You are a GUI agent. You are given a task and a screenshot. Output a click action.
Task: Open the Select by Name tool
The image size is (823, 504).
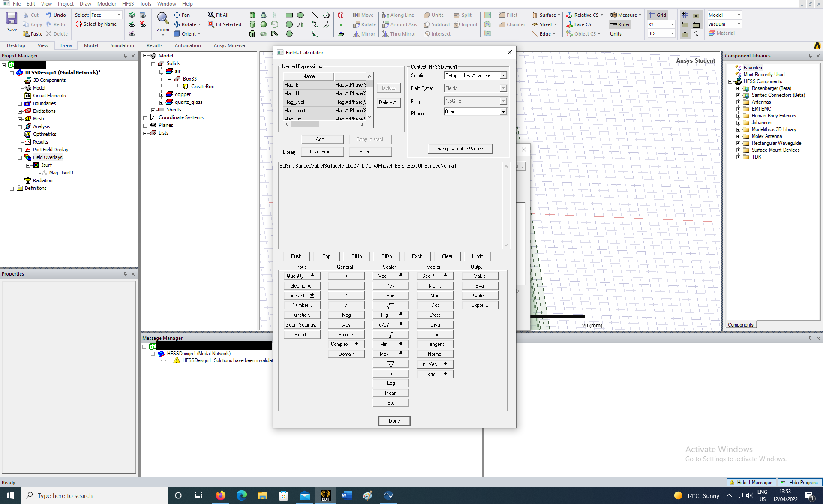(x=96, y=24)
